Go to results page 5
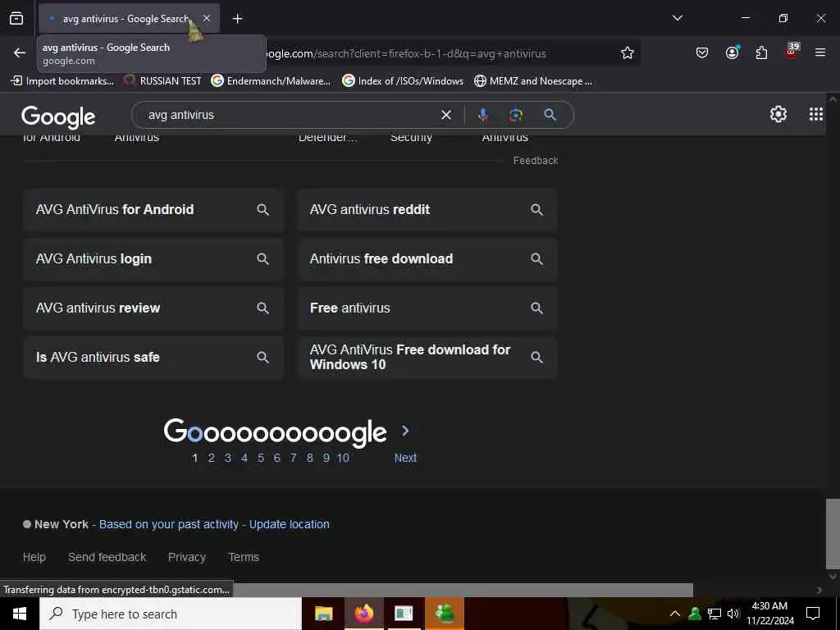 point(260,458)
